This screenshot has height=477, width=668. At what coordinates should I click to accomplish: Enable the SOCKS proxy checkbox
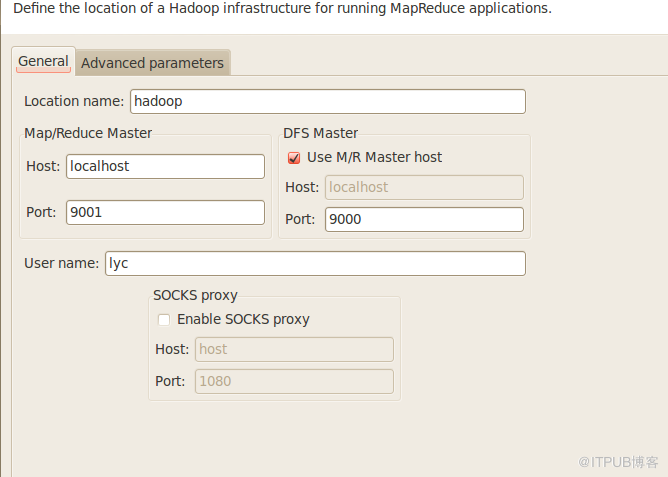point(164,320)
